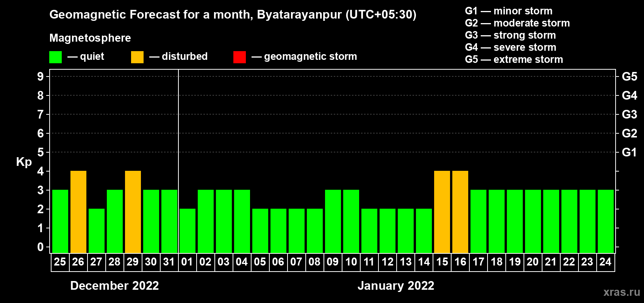Click the G4 right-axis label
Viewport: 644px width, 303px height.
point(630,95)
